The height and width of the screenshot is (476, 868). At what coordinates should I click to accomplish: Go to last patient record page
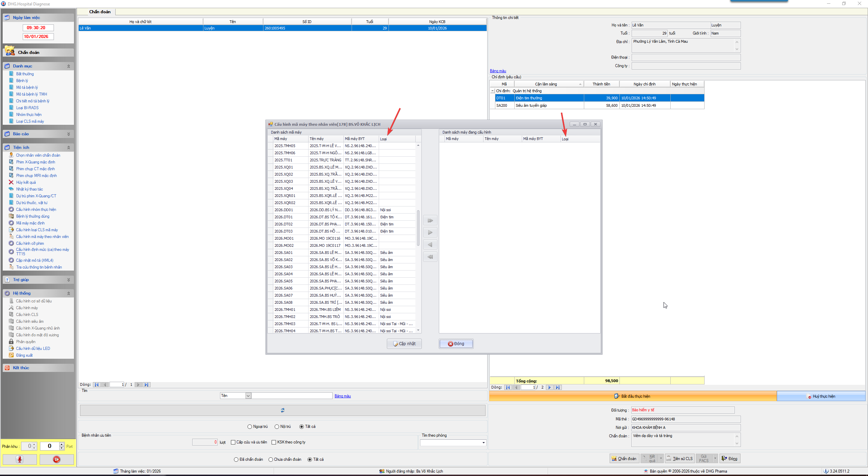146,384
